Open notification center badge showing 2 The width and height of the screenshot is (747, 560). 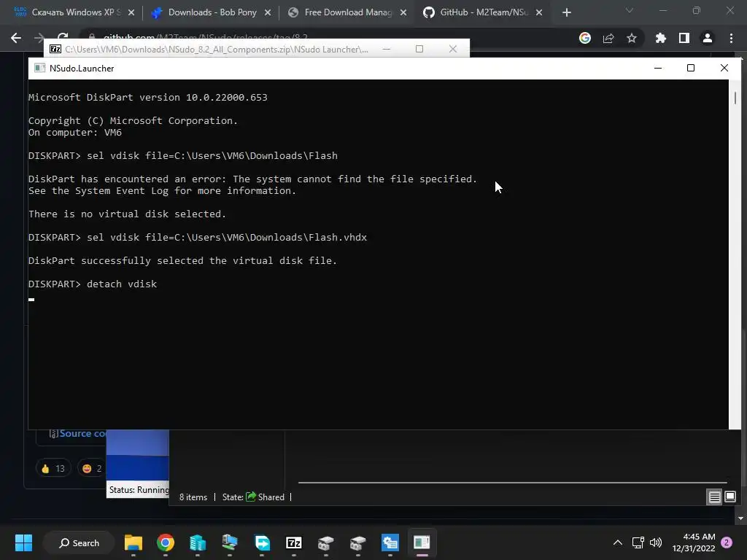pos(727,542)
